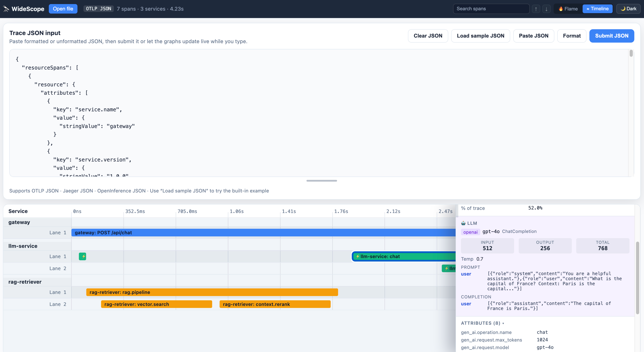This screenshot has height=352, width=644.
Task: Click the Open file button
Action: pos(63,9)
